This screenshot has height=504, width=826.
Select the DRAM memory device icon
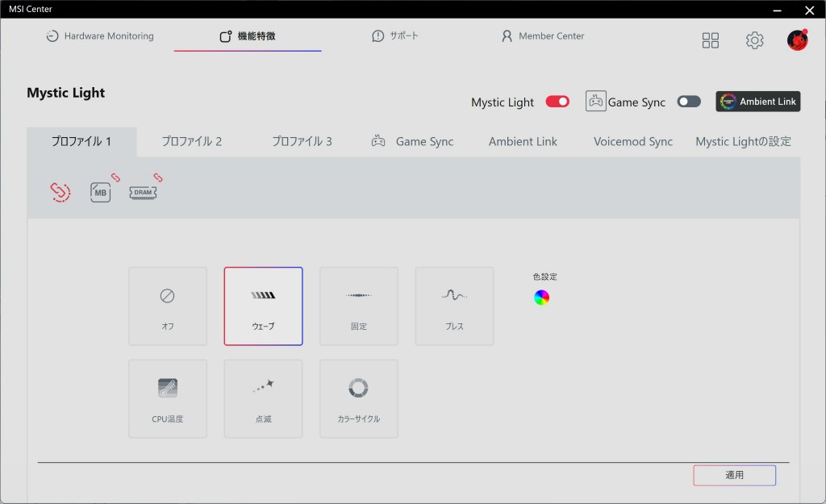coord(143,192)
